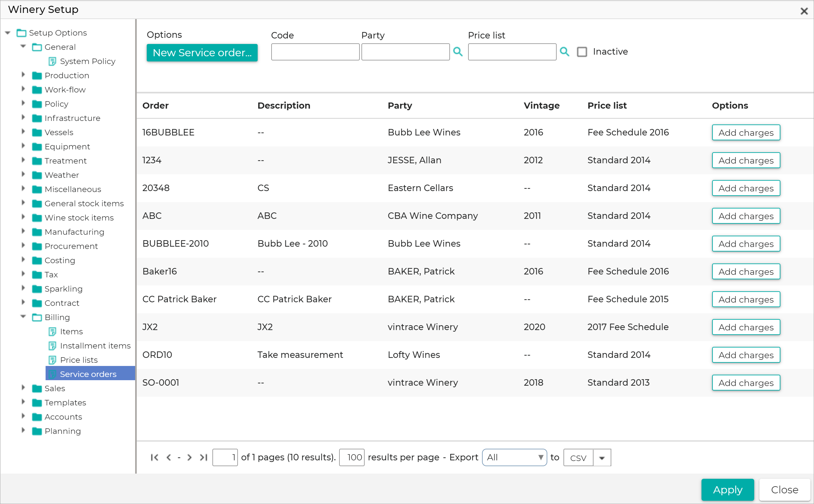Viewport: 814px width, 504px height.
Task: Open Miscellaneous in the setup tree
Action: coord(73,189)
